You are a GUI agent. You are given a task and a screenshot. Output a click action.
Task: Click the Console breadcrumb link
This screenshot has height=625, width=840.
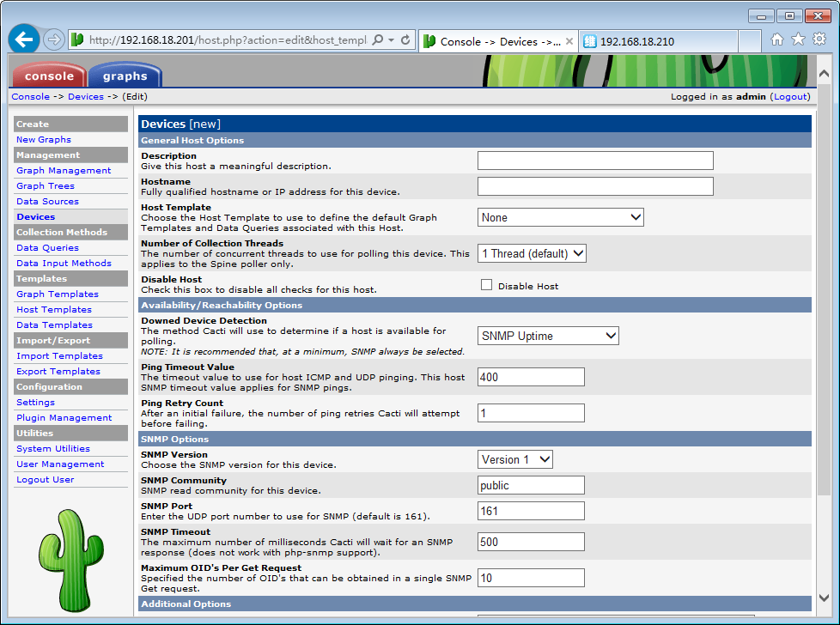31,96
